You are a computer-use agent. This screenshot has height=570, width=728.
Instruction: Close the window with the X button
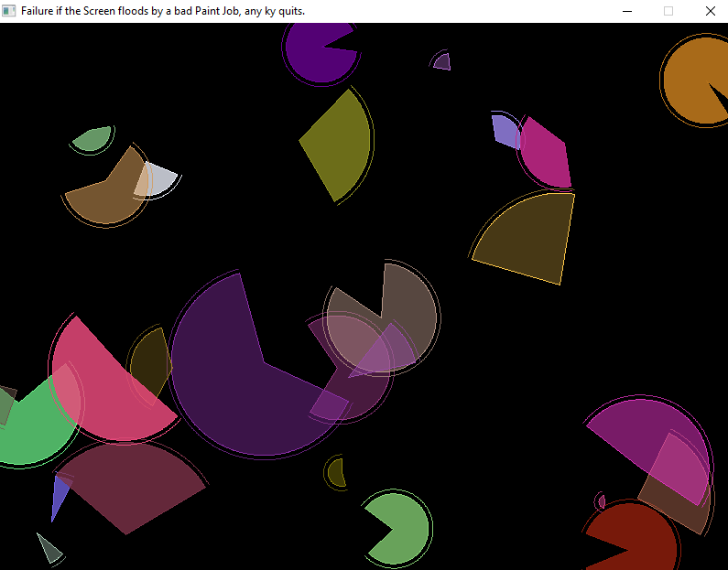click(710, 11)
